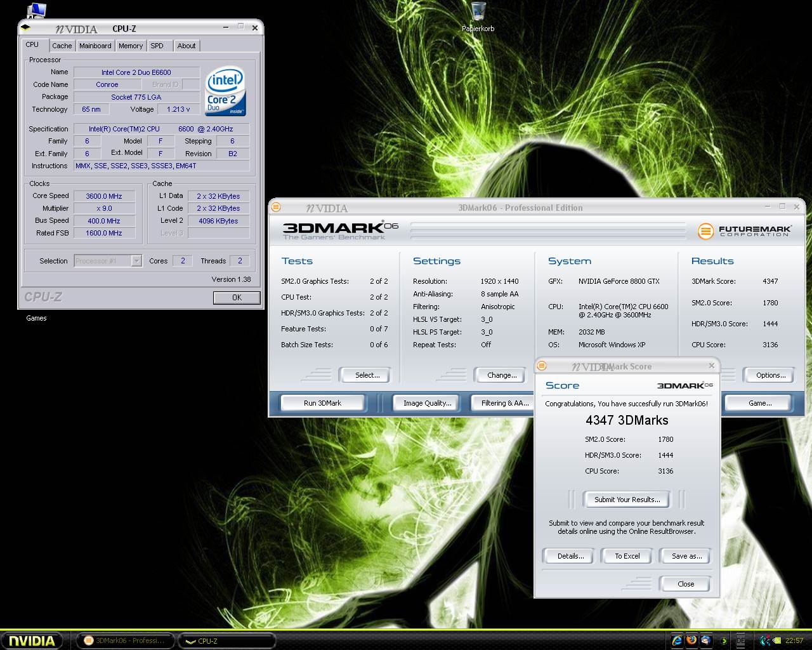Click the Bus Speed 400.0 MHz field
The height and width of the screenshot is (650, 812).
104,221
